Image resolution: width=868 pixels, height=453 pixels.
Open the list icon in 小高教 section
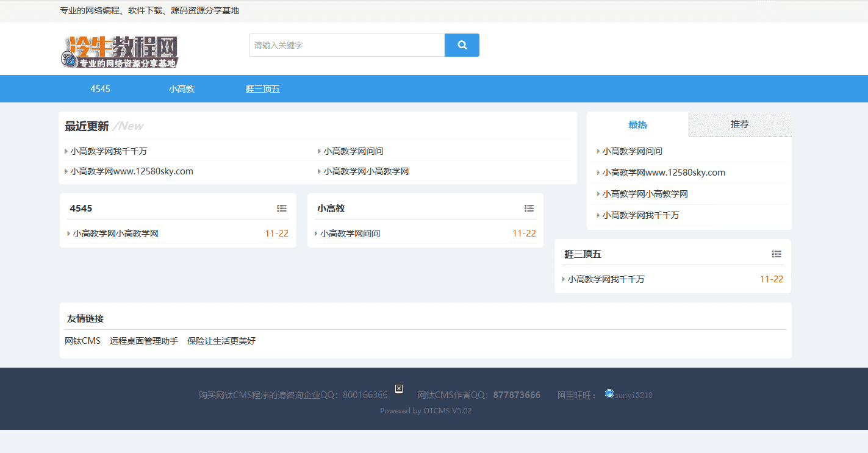529,209
